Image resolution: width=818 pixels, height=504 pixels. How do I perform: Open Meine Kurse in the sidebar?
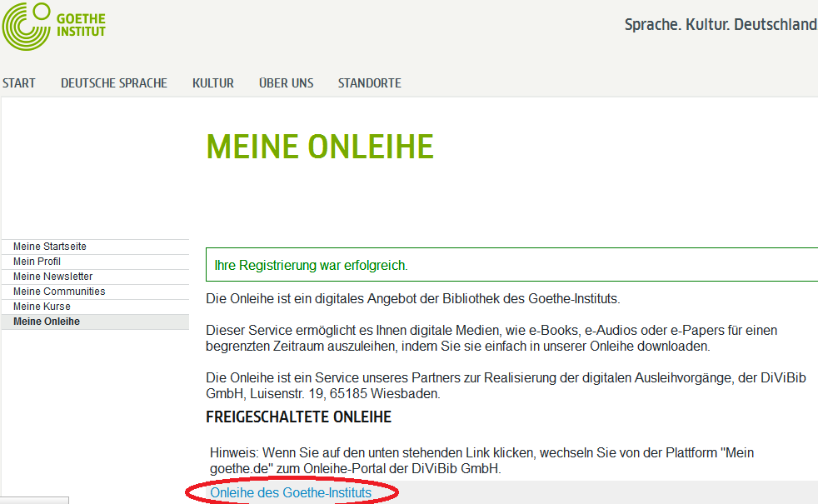(96, 307)
